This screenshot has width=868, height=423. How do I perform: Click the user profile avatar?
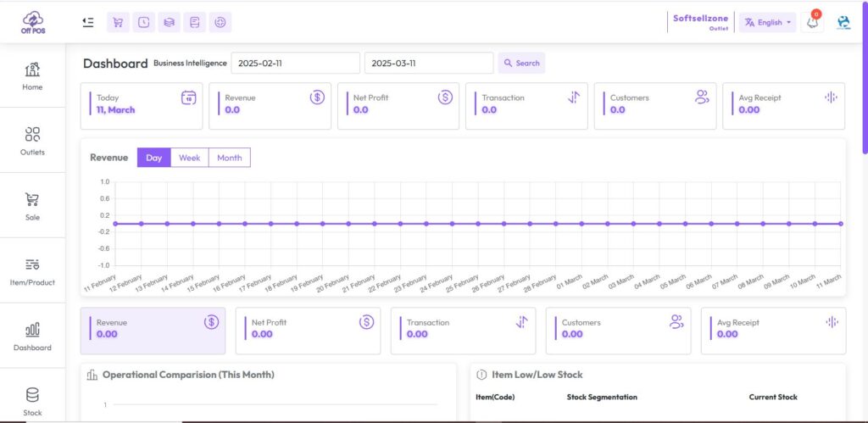point(843,23)
